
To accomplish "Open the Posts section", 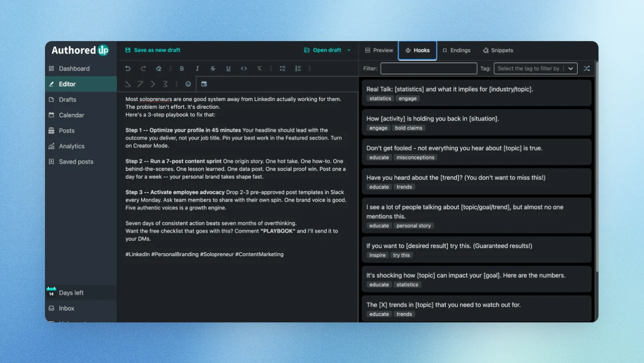I will (x=81, y=131).
